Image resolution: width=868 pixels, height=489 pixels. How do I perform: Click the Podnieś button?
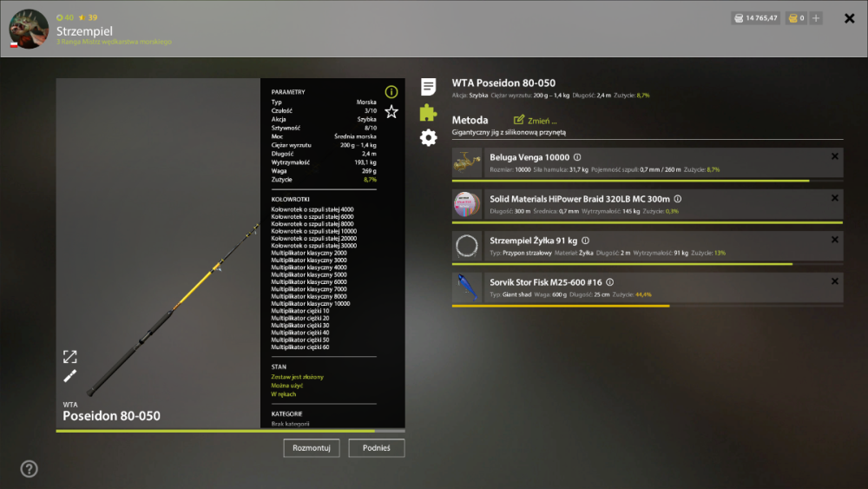pyautogui.click(x=377, y=448)
